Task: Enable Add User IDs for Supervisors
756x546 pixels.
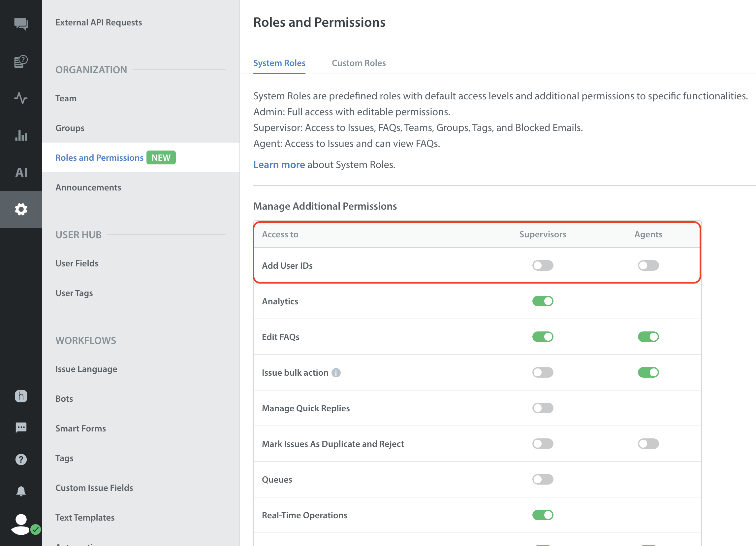Action: point(542,265)
